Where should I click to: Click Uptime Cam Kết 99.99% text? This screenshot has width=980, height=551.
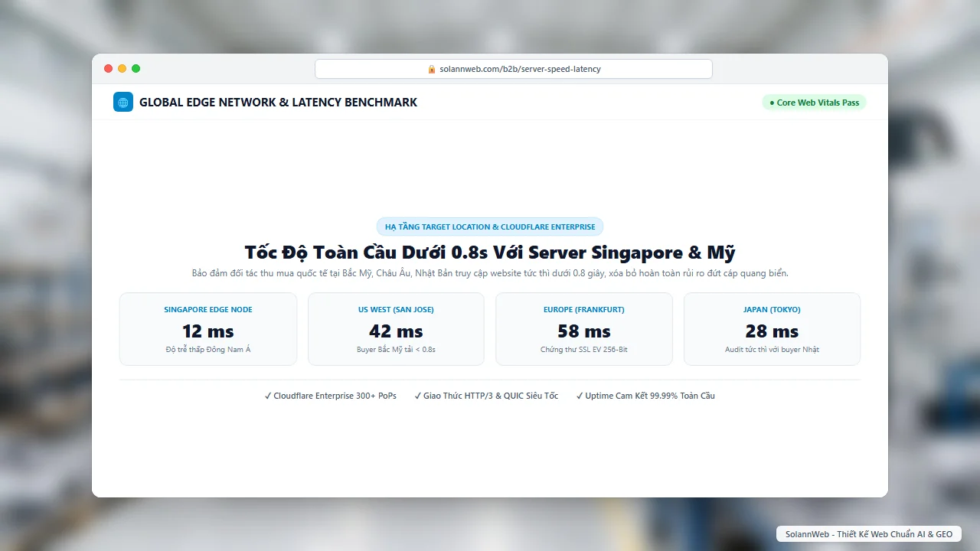click(x=645, y=396)
